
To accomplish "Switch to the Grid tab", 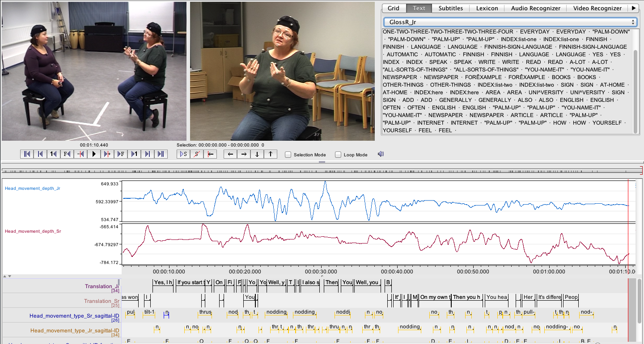I will tap(394, 8).
